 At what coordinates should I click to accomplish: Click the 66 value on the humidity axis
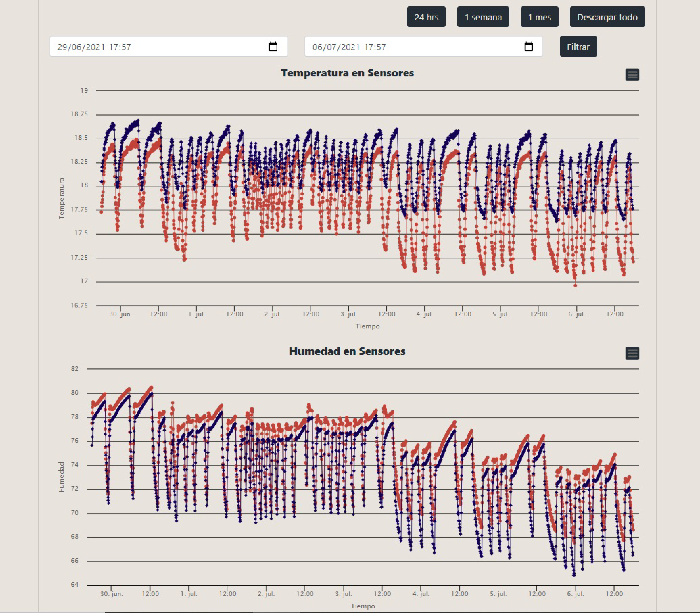[x=75, y=561]
